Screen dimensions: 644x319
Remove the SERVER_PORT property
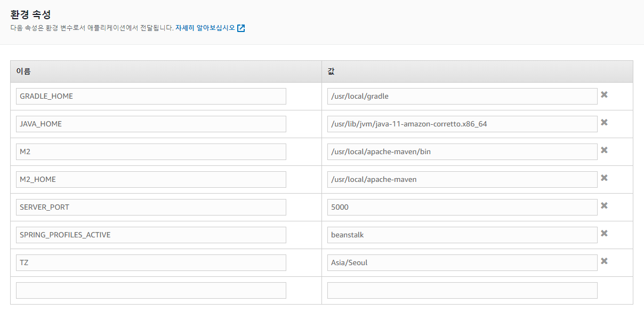coord(604,206)
